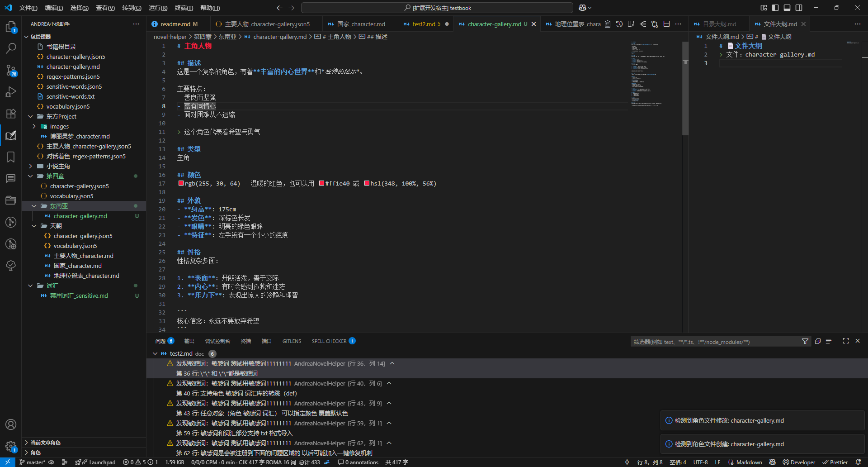Open the Accounts icon in activity bar
868x467 pixels.
coord(11,424)
